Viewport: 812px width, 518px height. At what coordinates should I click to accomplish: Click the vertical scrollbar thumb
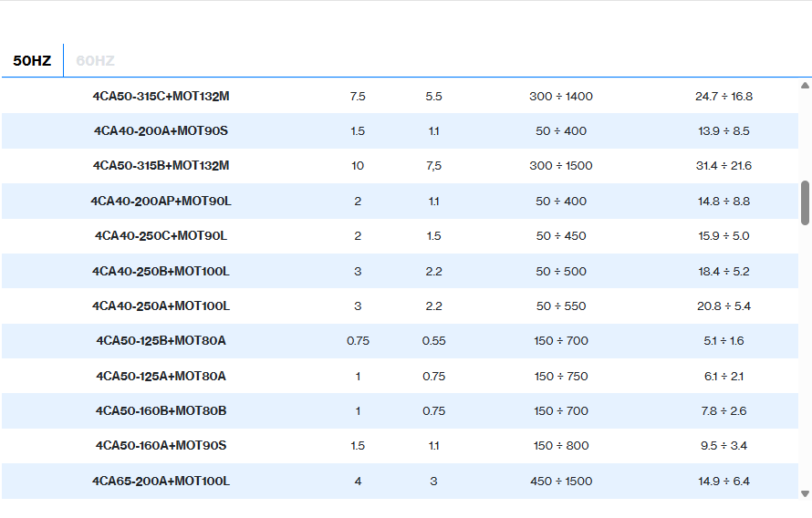tap(805, 202)
